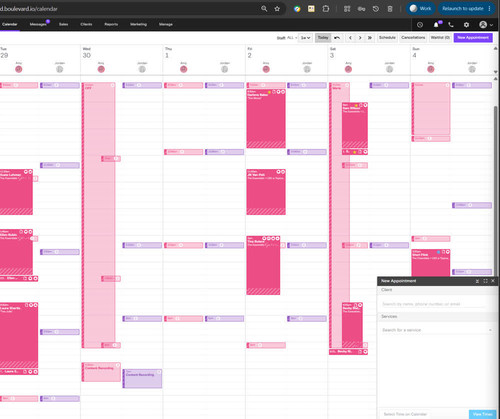Image resolution: width=500 pixels, height=419 pixels.
Task: Click Jordan's avatar under Wed 30
Action: coord(142,69)
